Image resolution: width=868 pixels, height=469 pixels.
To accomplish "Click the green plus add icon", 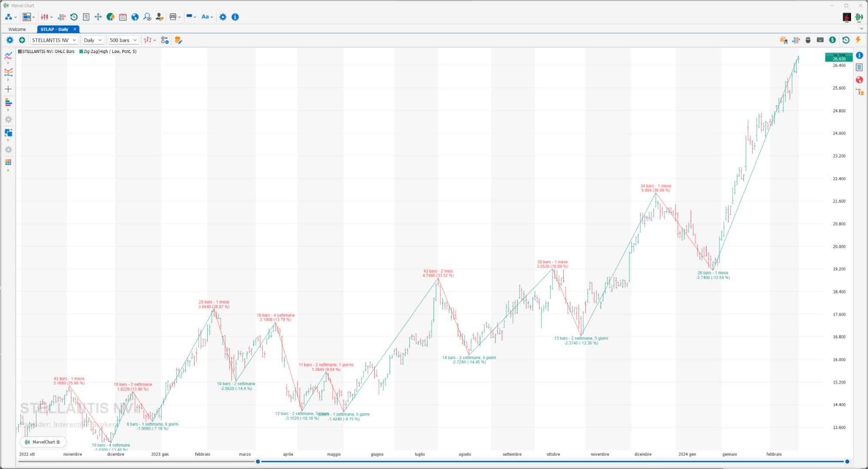I will (22, 40).
